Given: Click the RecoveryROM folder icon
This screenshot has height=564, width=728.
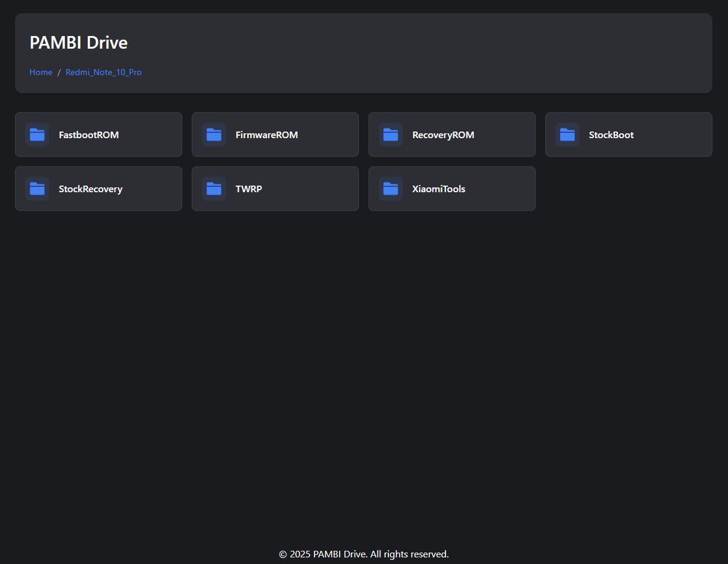Looking at the screenshot, I should coord(390,135).
